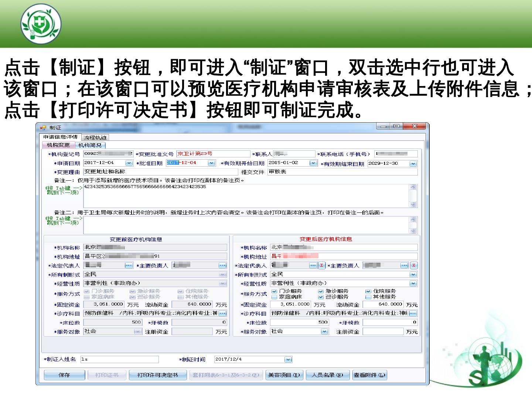Click the ellipsis button beside 变更前 法定代表人

(129, 266)
